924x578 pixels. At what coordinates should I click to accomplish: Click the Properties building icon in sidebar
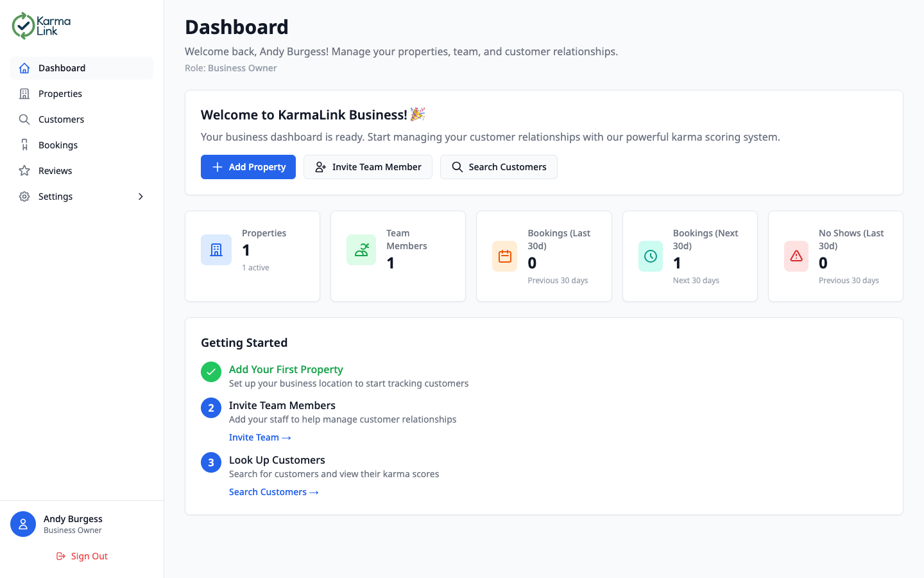(24, 93)
